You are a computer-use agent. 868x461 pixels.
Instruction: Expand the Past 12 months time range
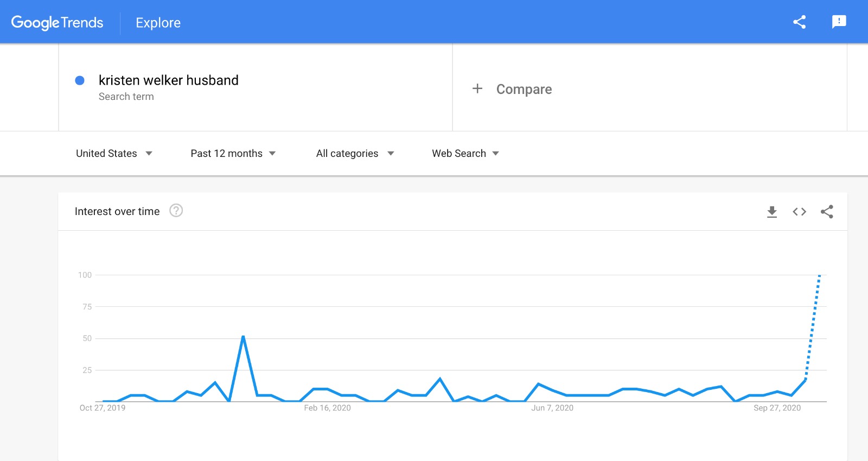233,154
